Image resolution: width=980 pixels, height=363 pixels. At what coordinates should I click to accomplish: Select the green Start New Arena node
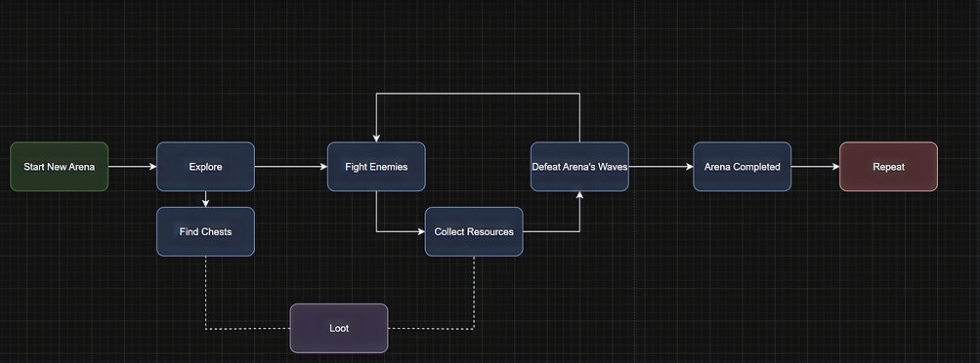tap(60, 167)
